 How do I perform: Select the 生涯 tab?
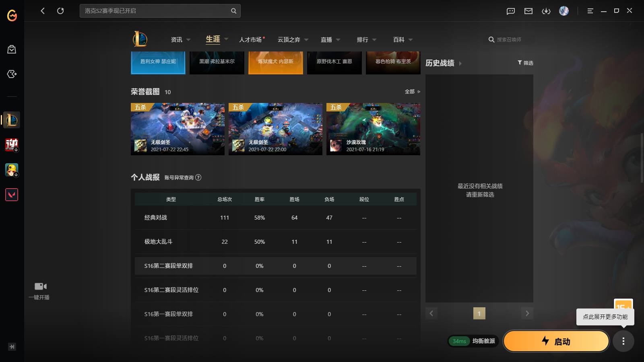(213, 39)
